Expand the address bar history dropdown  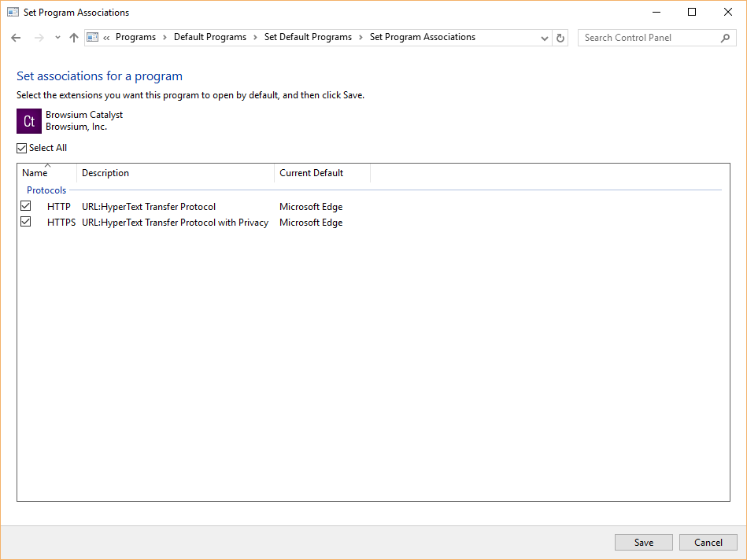coord(545,38)
